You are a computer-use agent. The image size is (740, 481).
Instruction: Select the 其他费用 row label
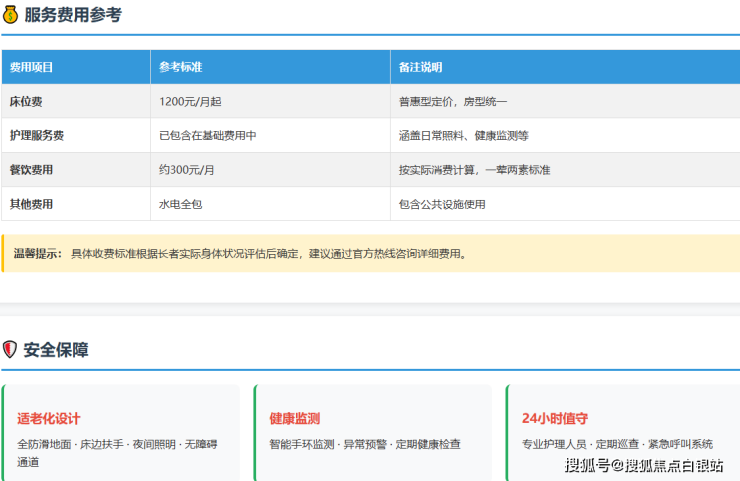(x=31, y=204)
